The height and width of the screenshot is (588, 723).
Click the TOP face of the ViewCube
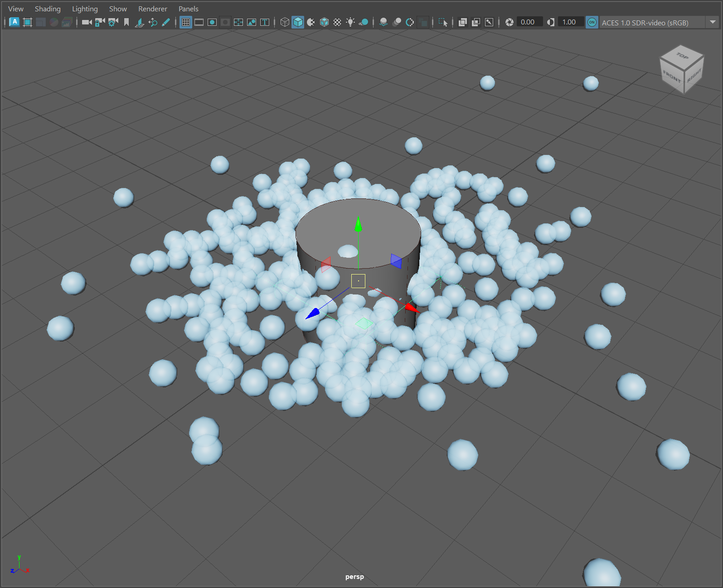tap(682, 56)
